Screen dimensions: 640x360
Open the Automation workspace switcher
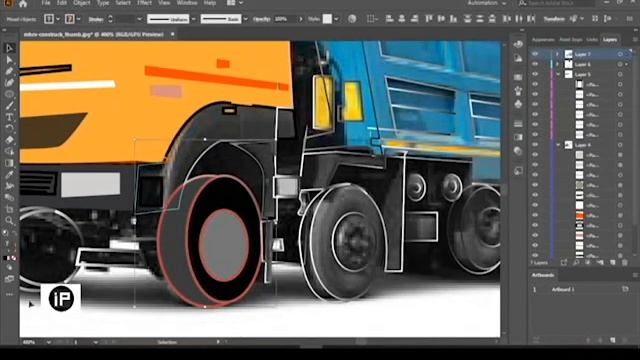tap(487, 3)
